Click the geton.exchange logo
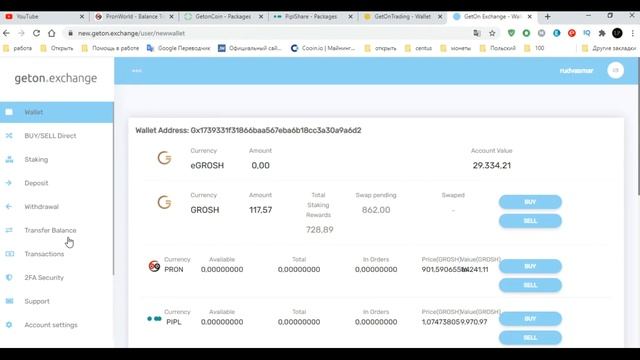The image size is (640, 360). (56, 78)
